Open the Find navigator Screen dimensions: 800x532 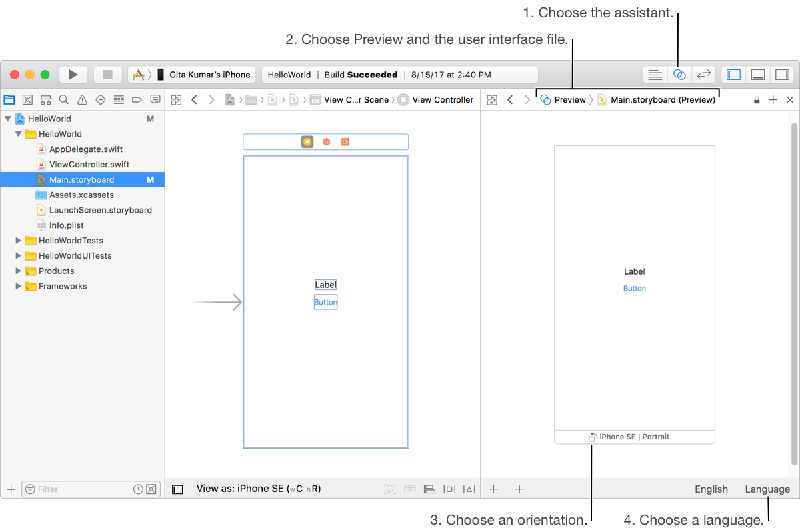[x=64, y=100]
